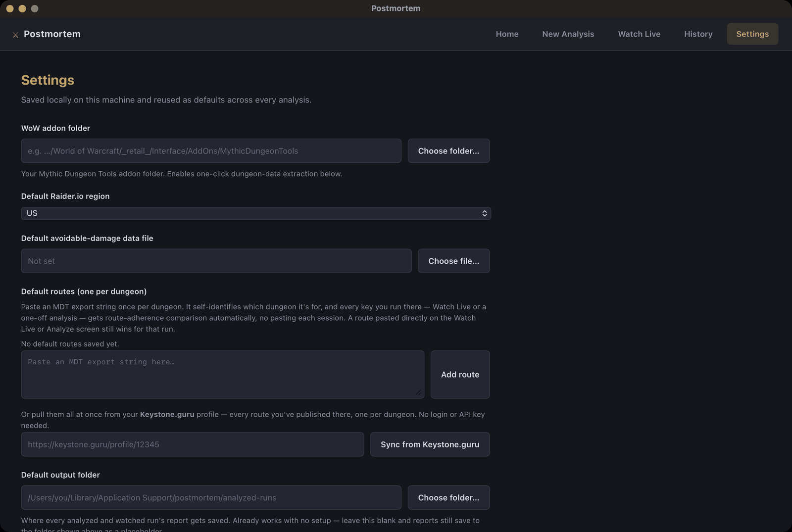Click the Add route button
This screenshot has width=792, height=532.
click(x=460, y=375)
